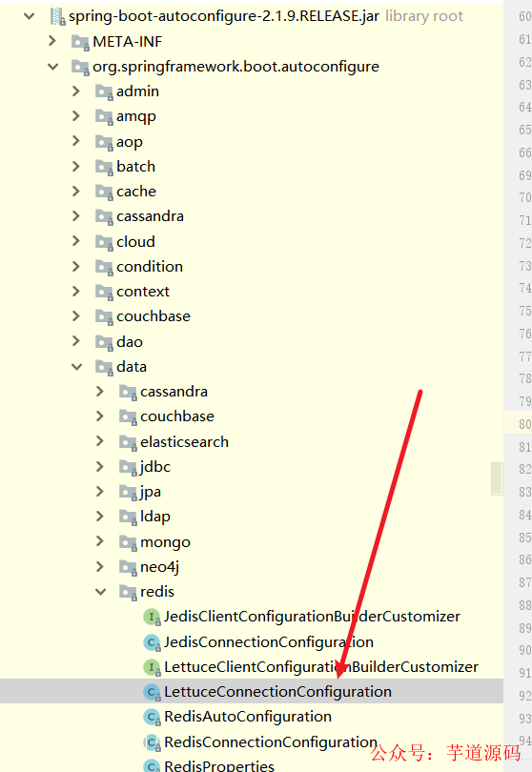Screen dimensions: 532x772
Task: Open RedisConnectionConfiguration class name
Action: pos(271,742)
